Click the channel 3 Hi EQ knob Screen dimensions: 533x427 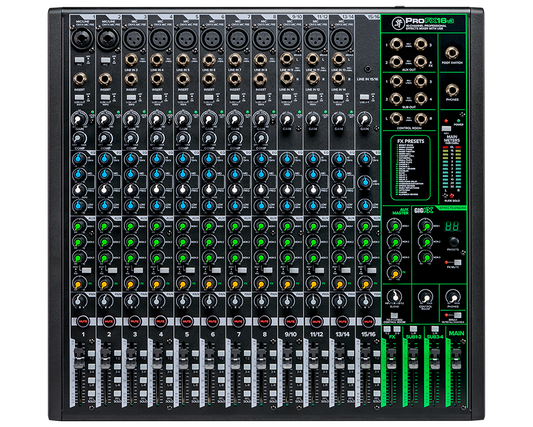tap(131, 158)
